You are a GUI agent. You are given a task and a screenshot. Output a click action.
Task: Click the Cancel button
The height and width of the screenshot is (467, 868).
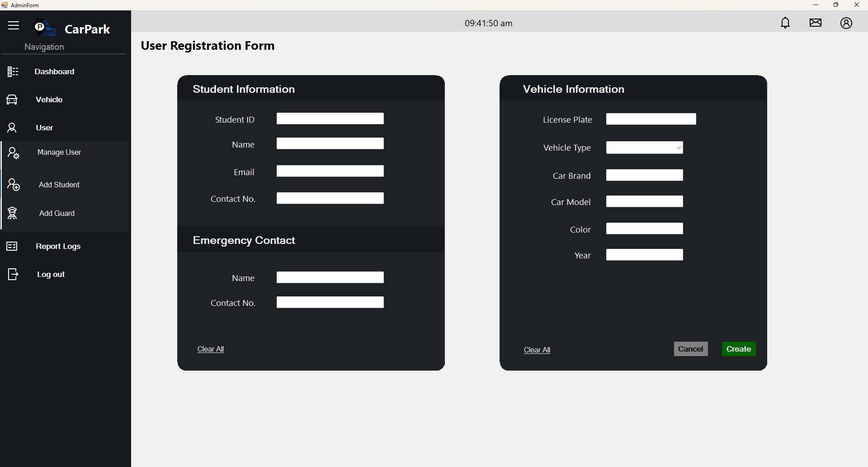(x=690, y=349)
